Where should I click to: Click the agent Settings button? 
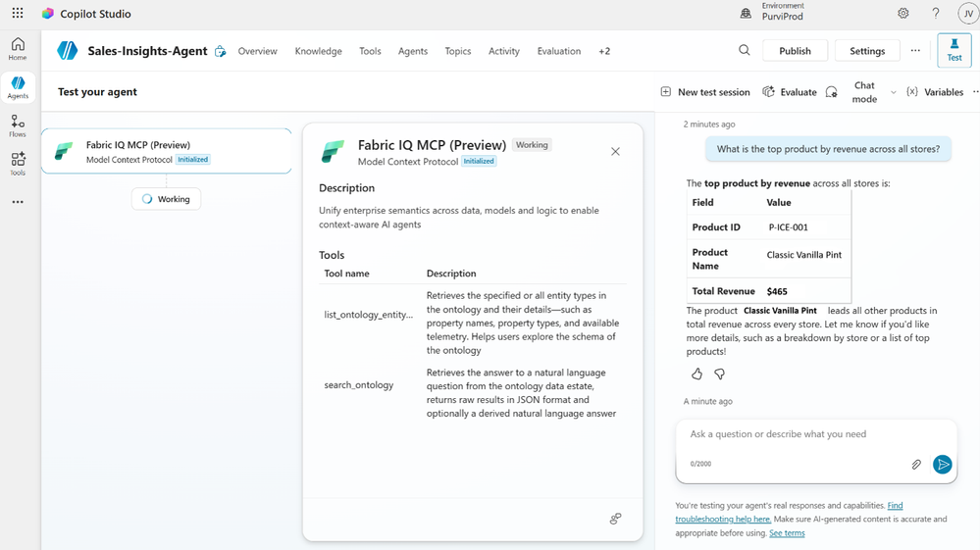click(867, 51)
